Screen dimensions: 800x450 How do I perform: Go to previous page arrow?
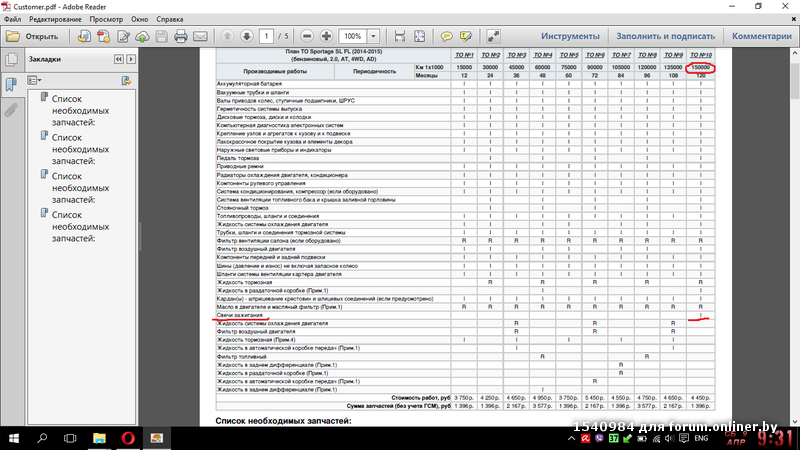pyautogui.click(x=228, y=36)
